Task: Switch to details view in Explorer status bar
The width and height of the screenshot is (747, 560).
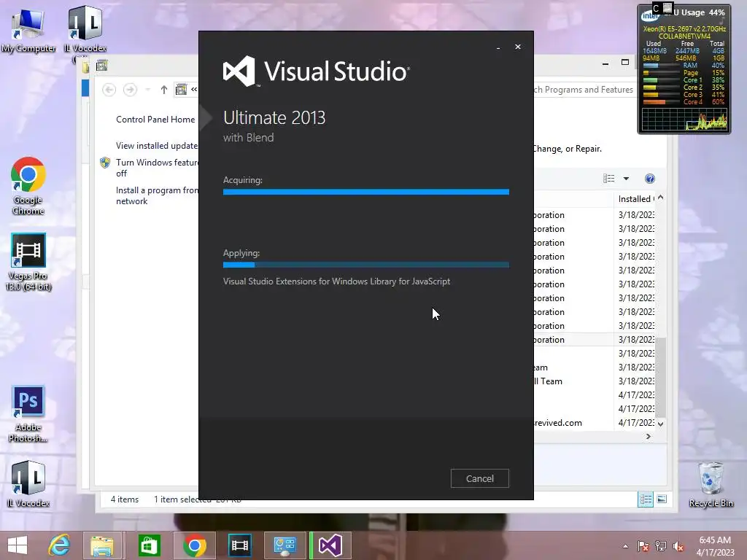Action: [646, 499]
